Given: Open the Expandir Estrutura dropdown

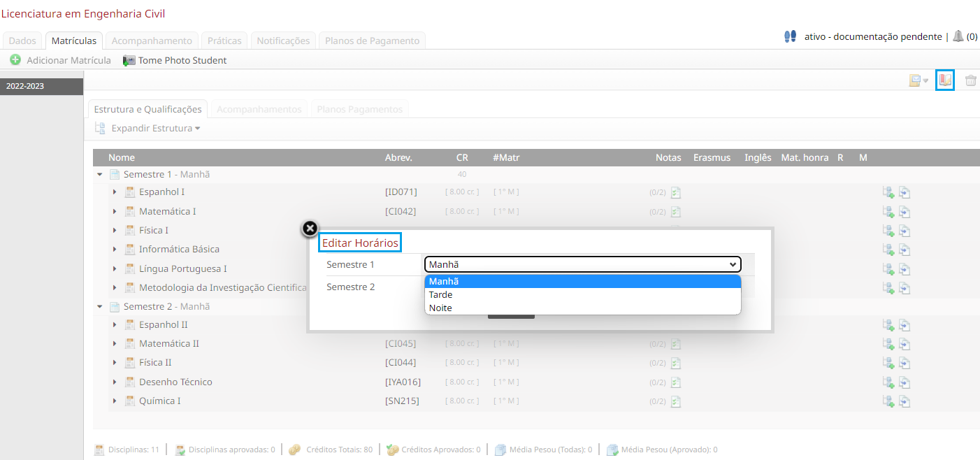Looking at the screenshot, I should [155, 129].
